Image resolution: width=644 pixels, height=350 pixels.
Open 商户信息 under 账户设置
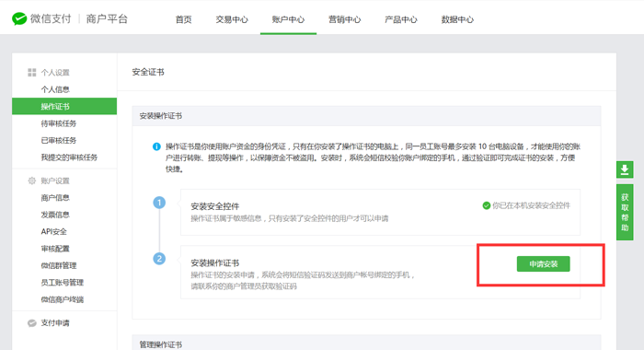[55, 198]
